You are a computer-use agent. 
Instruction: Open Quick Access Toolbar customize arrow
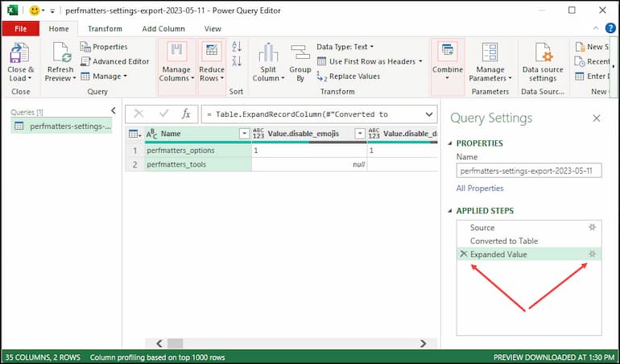(52, 10)
